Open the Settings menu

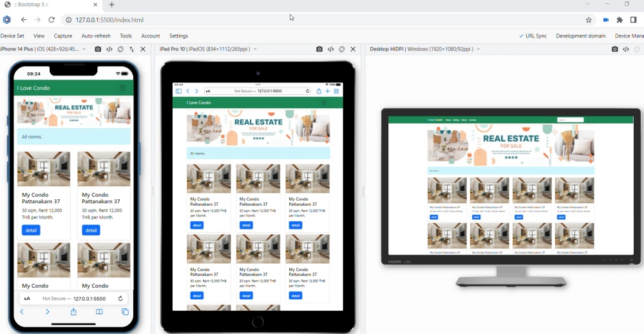point(178,36)
